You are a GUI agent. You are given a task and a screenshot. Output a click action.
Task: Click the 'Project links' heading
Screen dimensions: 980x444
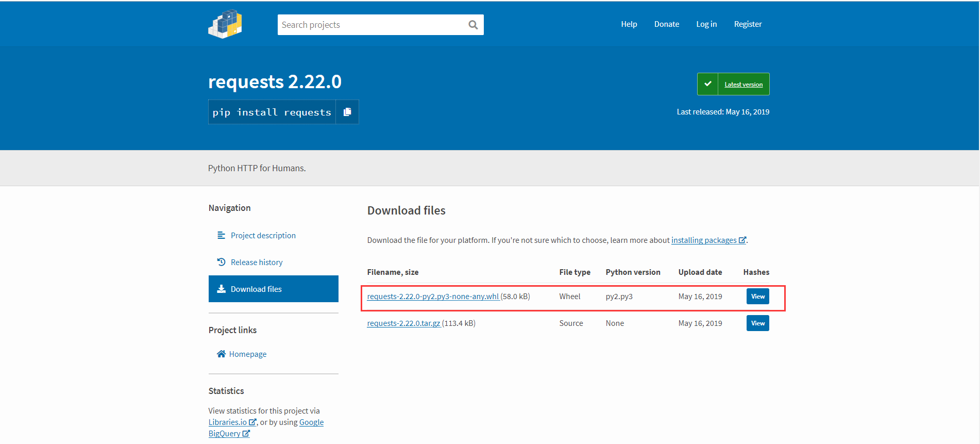232,330
